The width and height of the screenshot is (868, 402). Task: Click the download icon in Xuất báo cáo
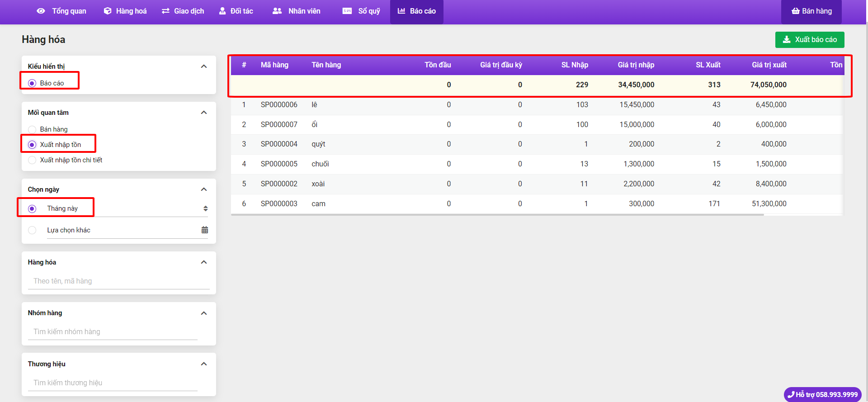787,39
